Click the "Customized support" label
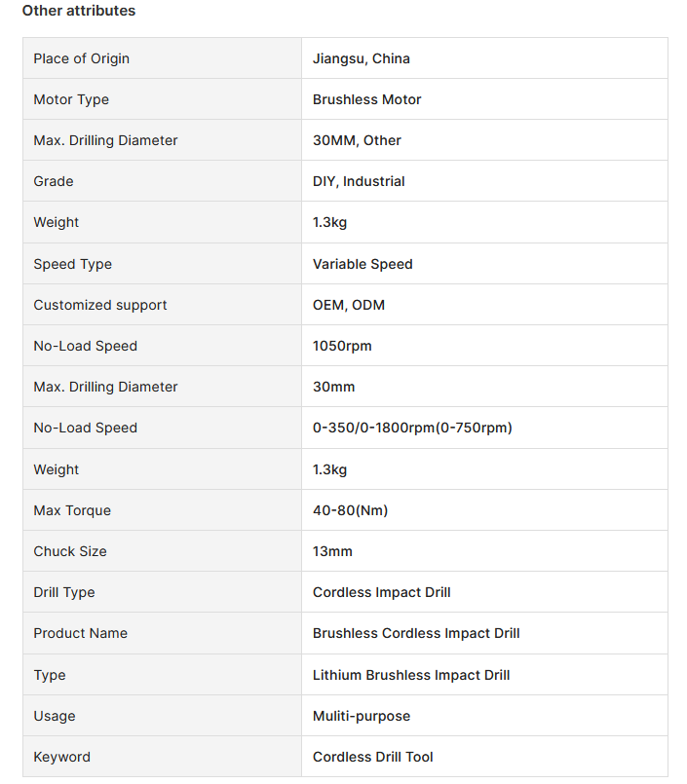The height and width of the screenshot is (784, 687). (100, 305)
